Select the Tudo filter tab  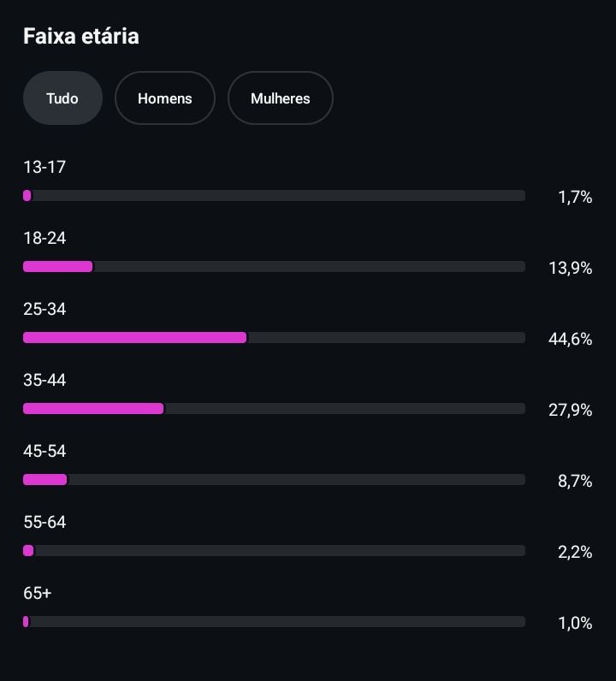click(62, 98)
